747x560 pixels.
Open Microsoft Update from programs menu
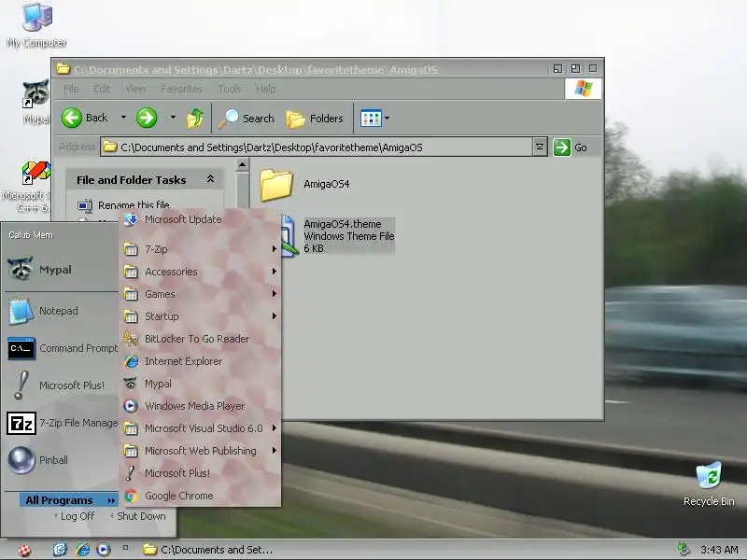(200, 219)
